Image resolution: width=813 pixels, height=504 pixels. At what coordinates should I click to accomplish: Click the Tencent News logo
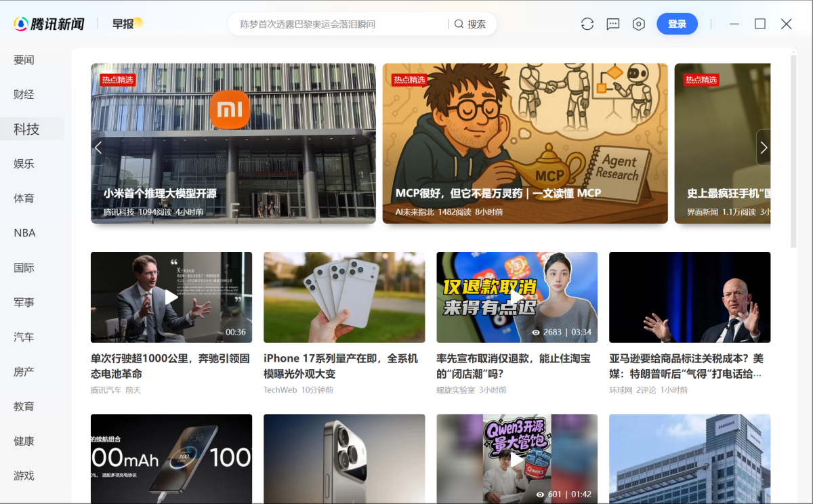tap(49, 24)
